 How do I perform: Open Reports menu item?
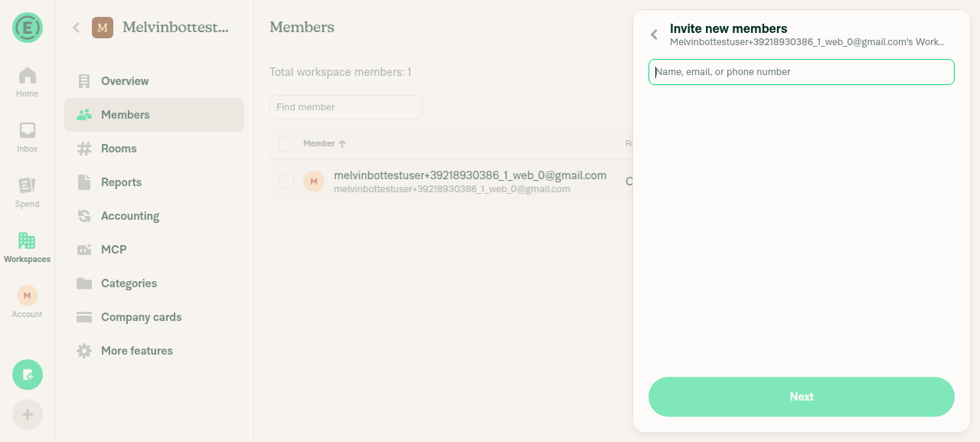click(x=154, y=182)
